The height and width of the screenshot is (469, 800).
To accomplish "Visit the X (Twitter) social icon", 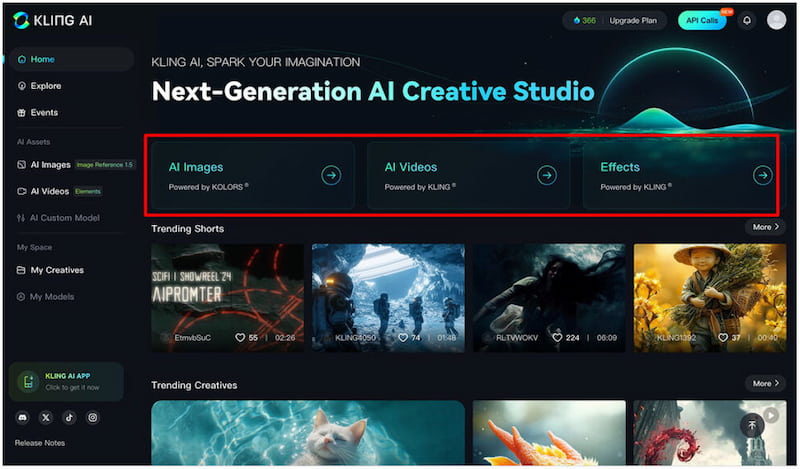I will click(x=45, y=417).
